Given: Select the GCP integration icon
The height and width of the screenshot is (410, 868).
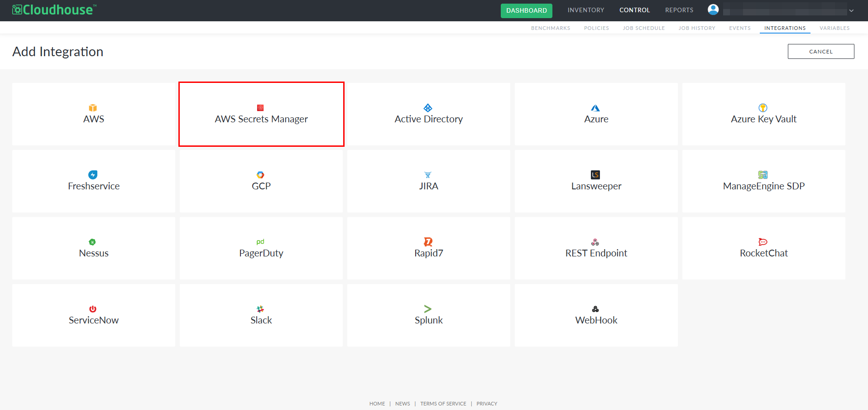Looking at the screenshot, I should click(x=260, y=175).
